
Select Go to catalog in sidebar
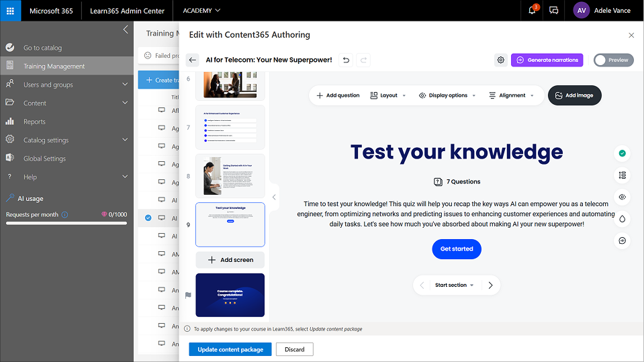tap(42, 48)
